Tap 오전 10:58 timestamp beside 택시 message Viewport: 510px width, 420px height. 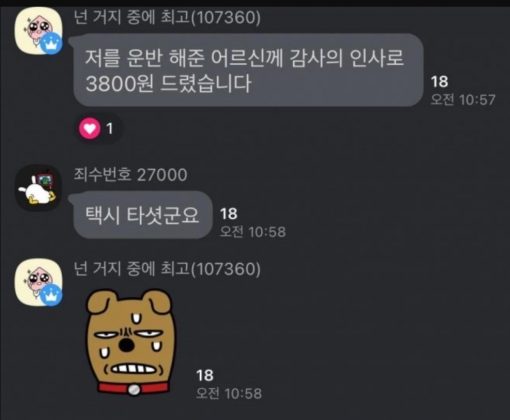click(x=253, y=232)
